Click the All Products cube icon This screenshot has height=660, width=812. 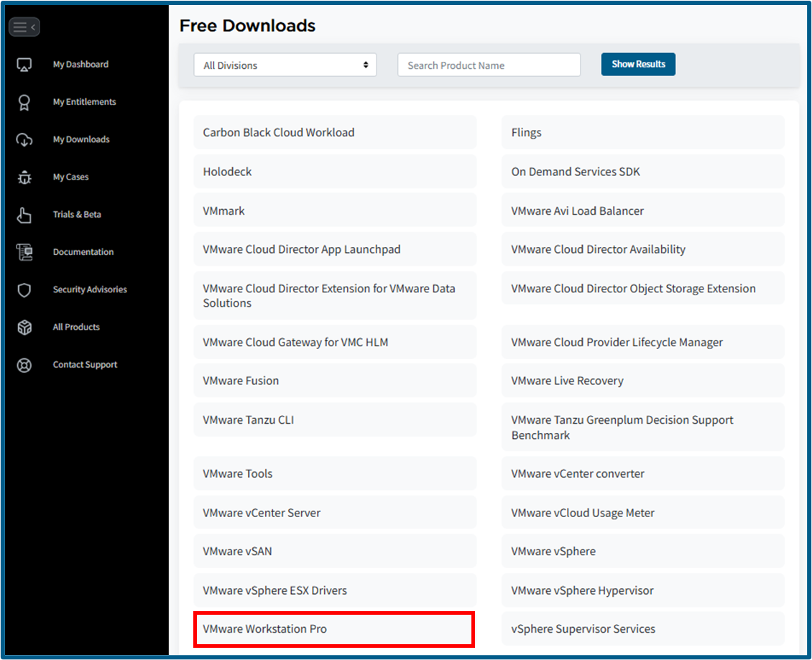(x=24, y=327)
